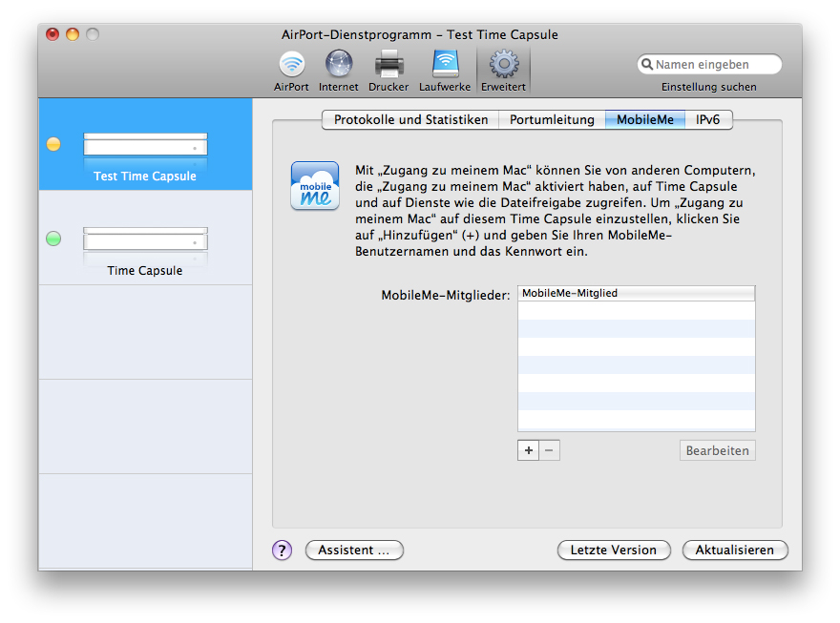
Task: Switch to Protokolle und Statistiken tab
Action: pyautogui.click(x=410, y=119)
